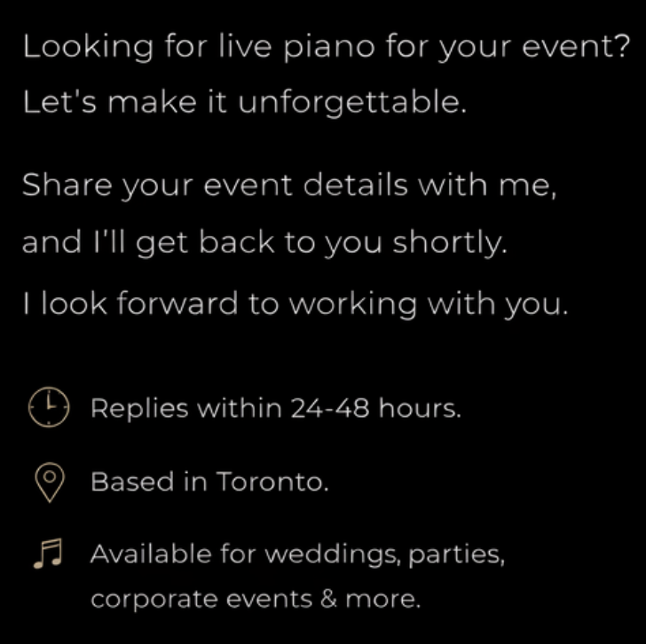
Task: Click "I look forward to working with you."
Action: 294,303
